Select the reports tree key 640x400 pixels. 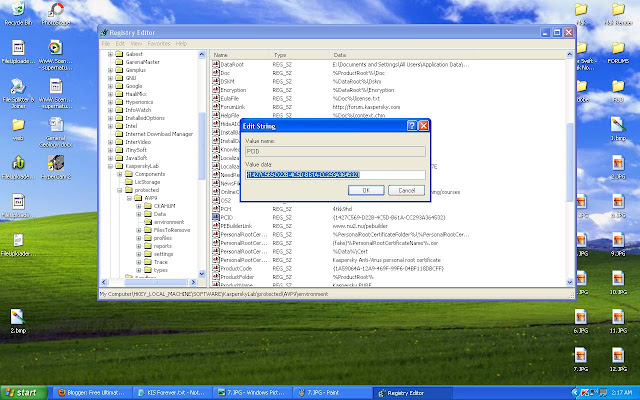pos(162,246)
